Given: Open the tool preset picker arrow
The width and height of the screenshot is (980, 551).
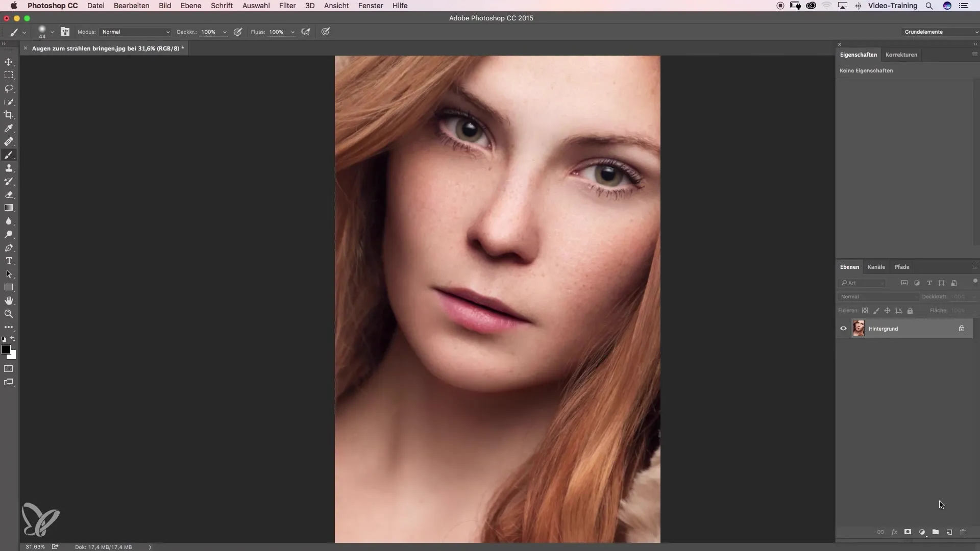Looking at the screenshot, I should coord(24,32).
